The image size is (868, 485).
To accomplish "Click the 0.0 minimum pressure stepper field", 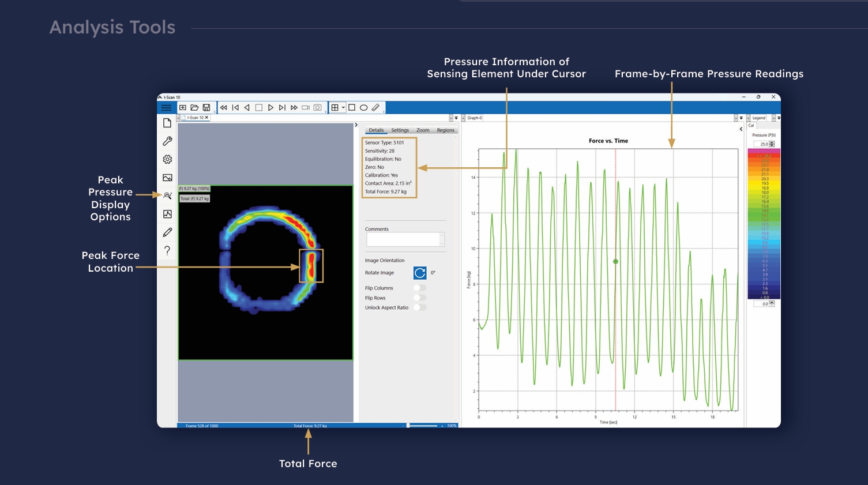I will [x=764, y=304].
